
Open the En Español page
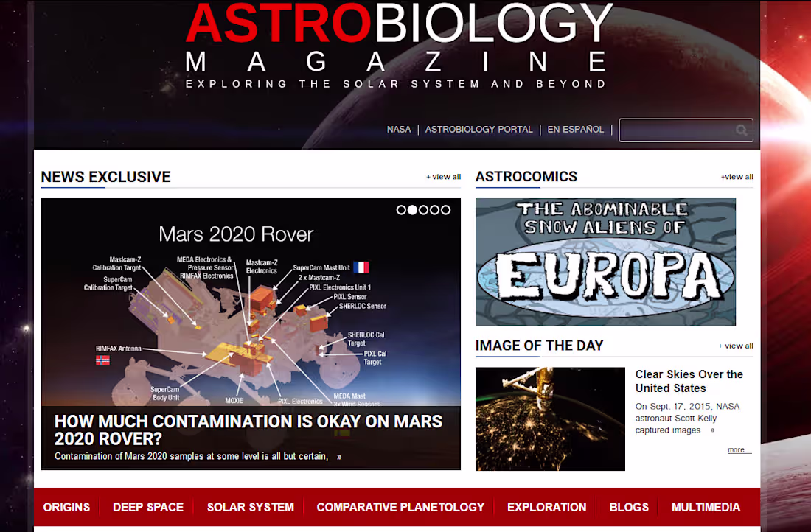[x=576, y=130]
